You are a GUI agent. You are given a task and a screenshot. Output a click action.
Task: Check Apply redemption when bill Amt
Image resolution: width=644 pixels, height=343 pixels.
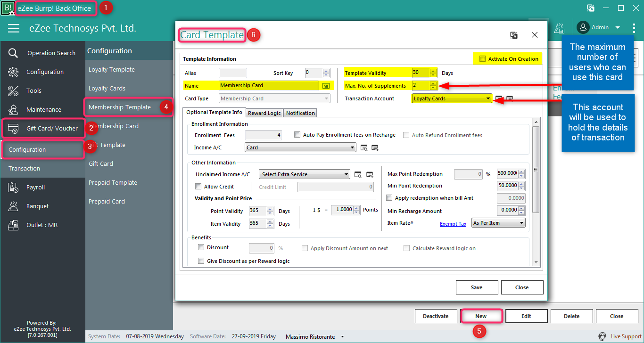pyautogui.click(x=389, y=198)
